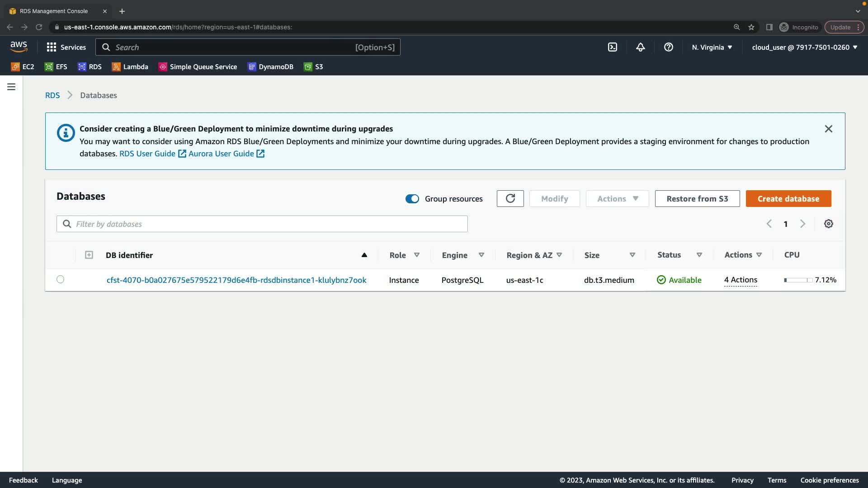Image resolution: width=868 pixels, height=488 pixels.
Task: Open the N. Virginia region dropdown
Action: click(712, 47)
